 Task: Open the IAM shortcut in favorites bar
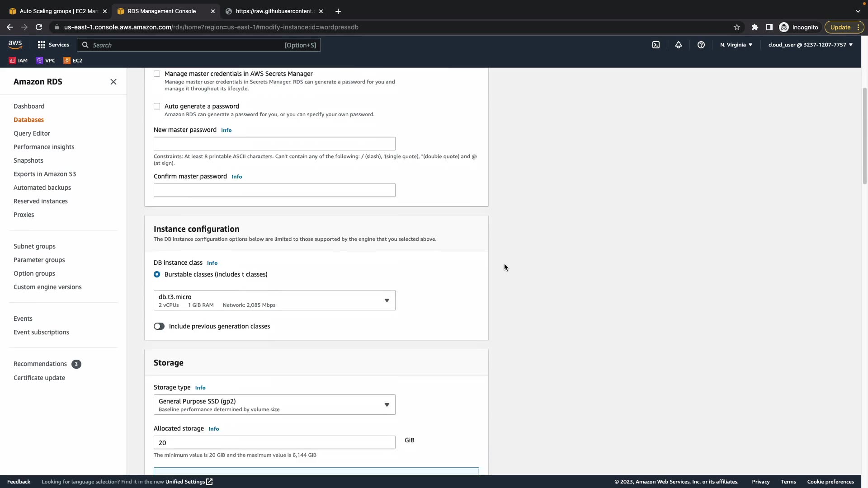click(19, 61)
